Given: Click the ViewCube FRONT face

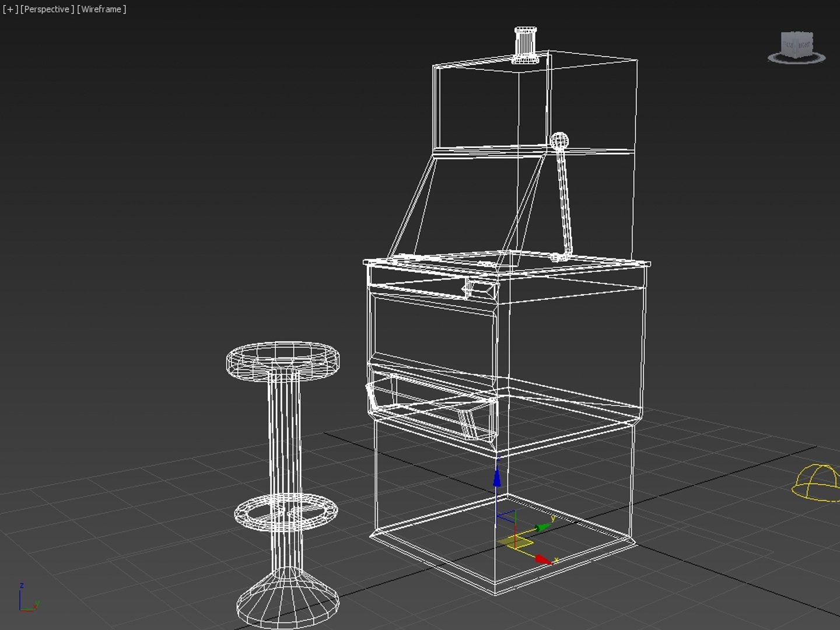Looking at the screenshot, I should 789,44.
